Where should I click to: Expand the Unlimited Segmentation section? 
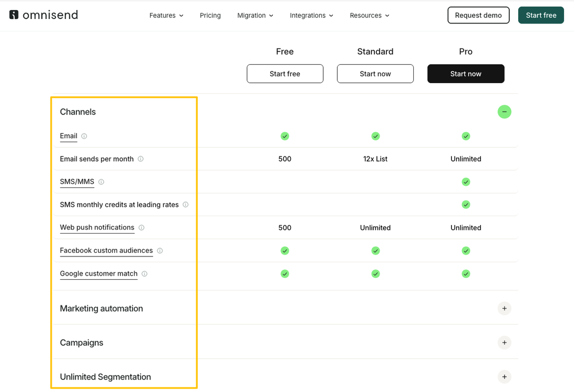(x=504, y=377)
